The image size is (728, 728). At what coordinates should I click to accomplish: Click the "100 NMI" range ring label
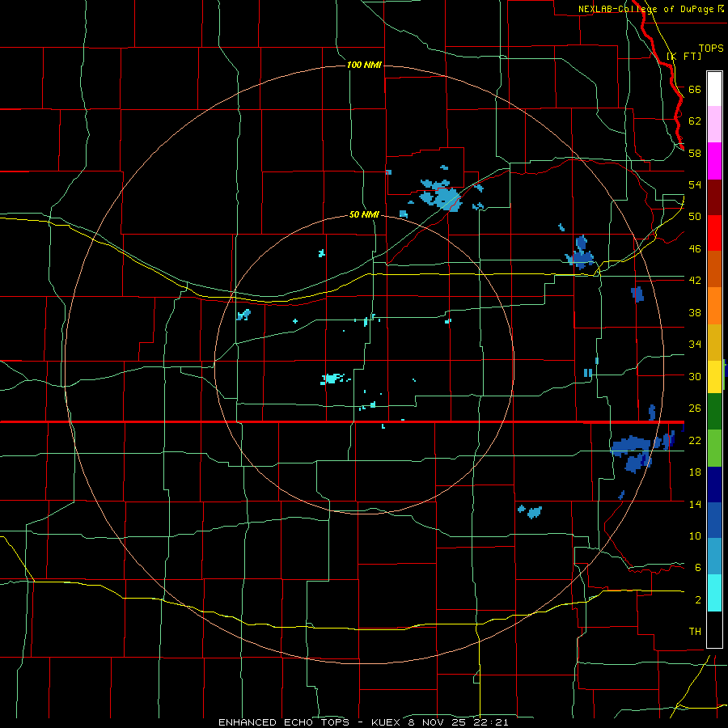[364, 65]
